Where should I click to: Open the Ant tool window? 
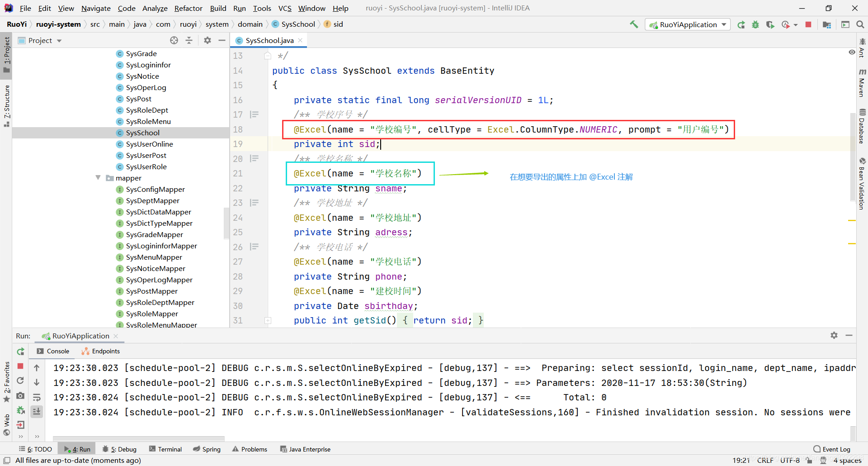(x=862, y=48)
